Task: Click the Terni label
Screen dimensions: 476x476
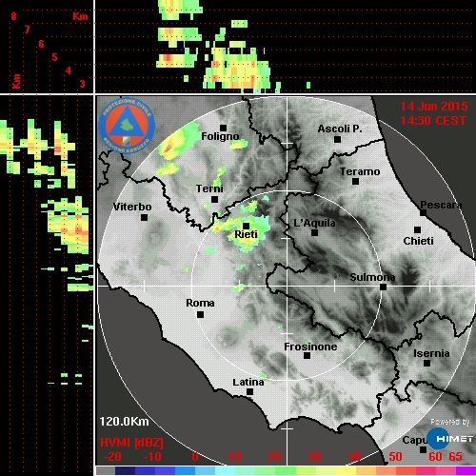Action: [209, 188]
